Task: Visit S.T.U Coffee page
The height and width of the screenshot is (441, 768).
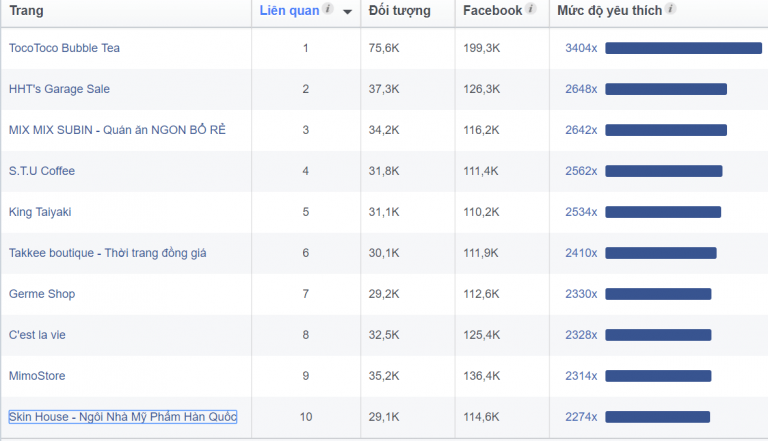Action: click(x=42, y=171)
